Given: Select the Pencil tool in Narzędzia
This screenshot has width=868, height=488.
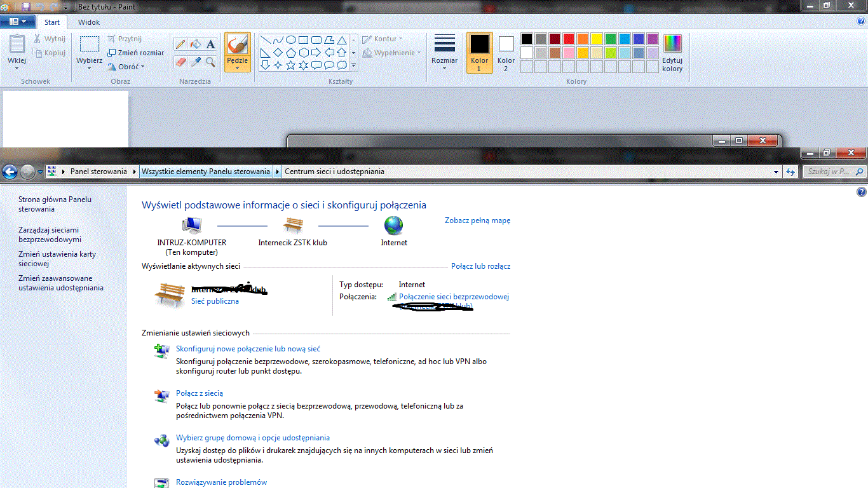Looking at the screenshot, I should pyautogui.click(x=180, y=44).
